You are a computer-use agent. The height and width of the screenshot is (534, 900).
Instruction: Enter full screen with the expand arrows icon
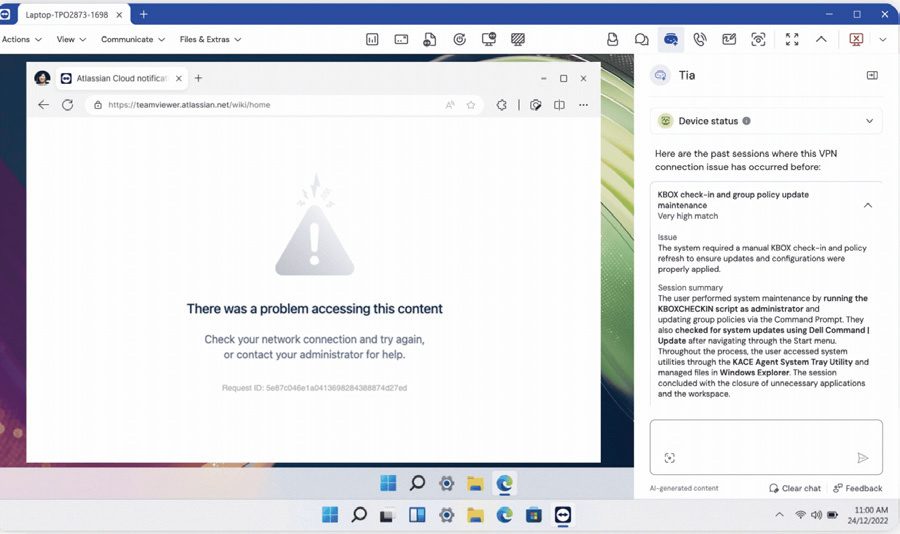click(792, 40)
